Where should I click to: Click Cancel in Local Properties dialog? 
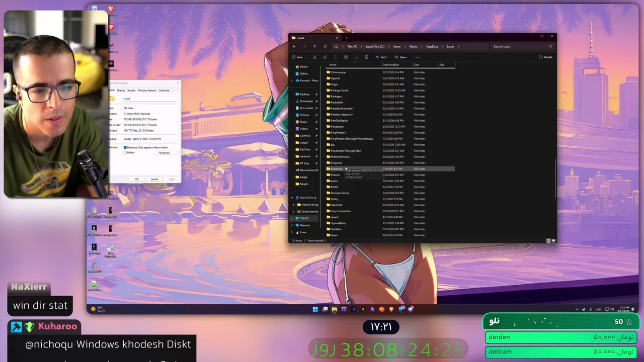tap(154, 179)
